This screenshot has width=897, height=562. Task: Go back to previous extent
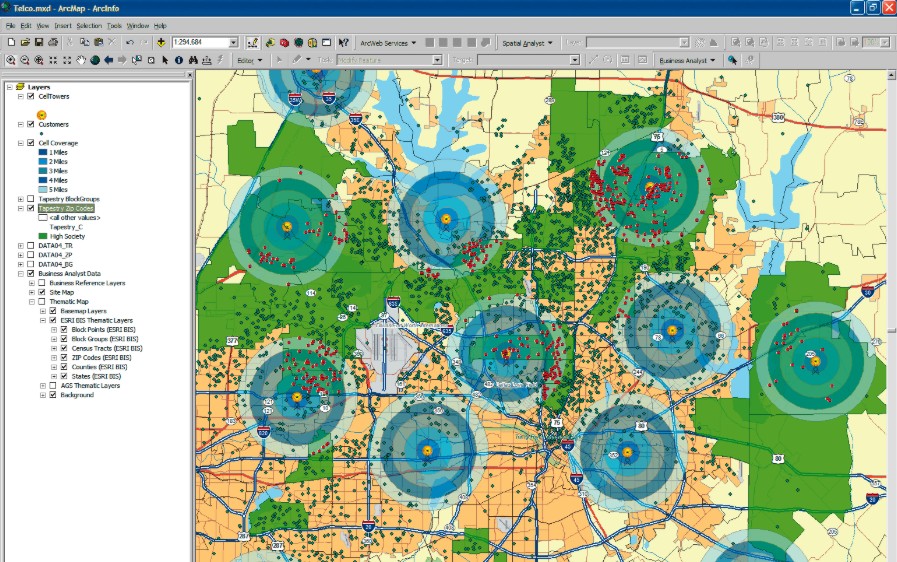pos(109,60)
